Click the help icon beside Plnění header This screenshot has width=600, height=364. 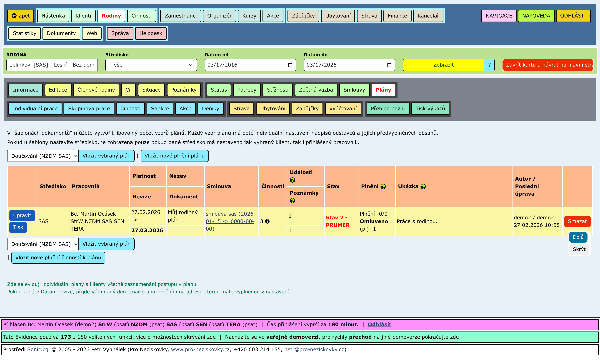click(x=383, y=187)
